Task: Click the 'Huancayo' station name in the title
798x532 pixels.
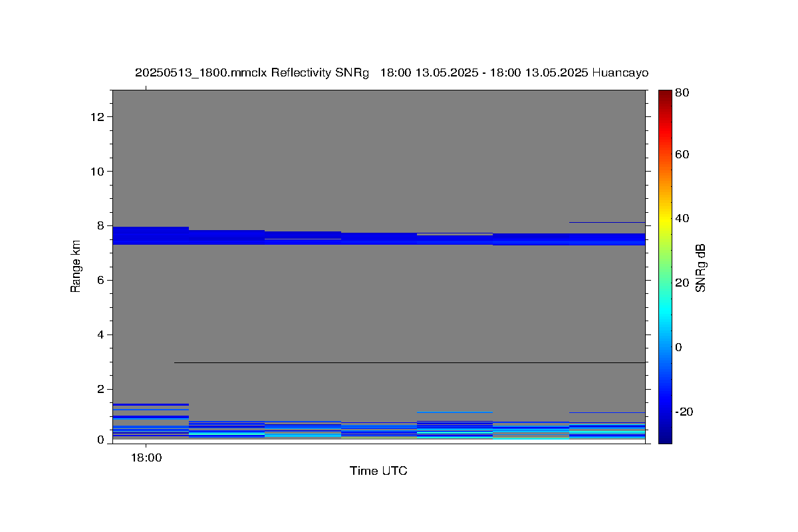Action: pyautogui.click(x=620, y=73)
